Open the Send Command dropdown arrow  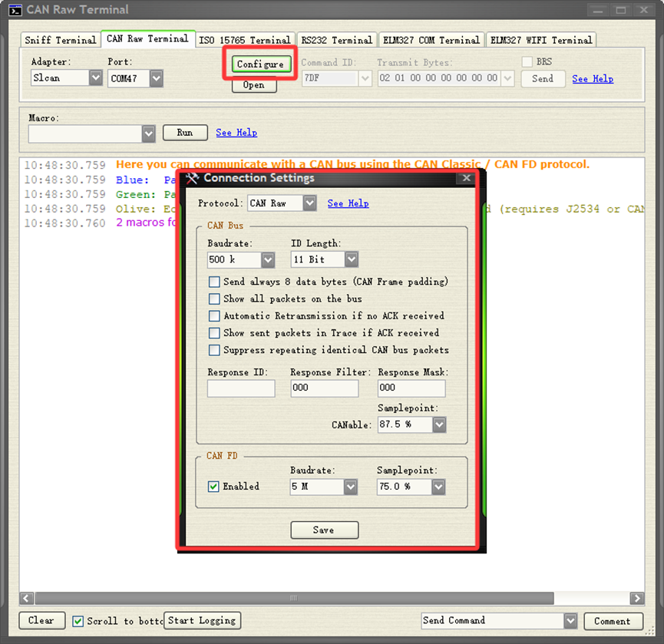pos(570,621)
